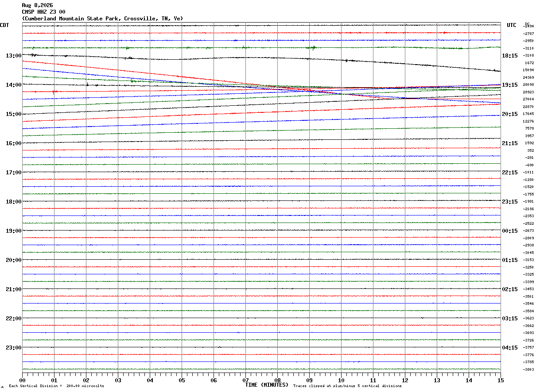Click the 02:15 UTC time label
This screenshot has height=392, width=536.
click(510, 289)
